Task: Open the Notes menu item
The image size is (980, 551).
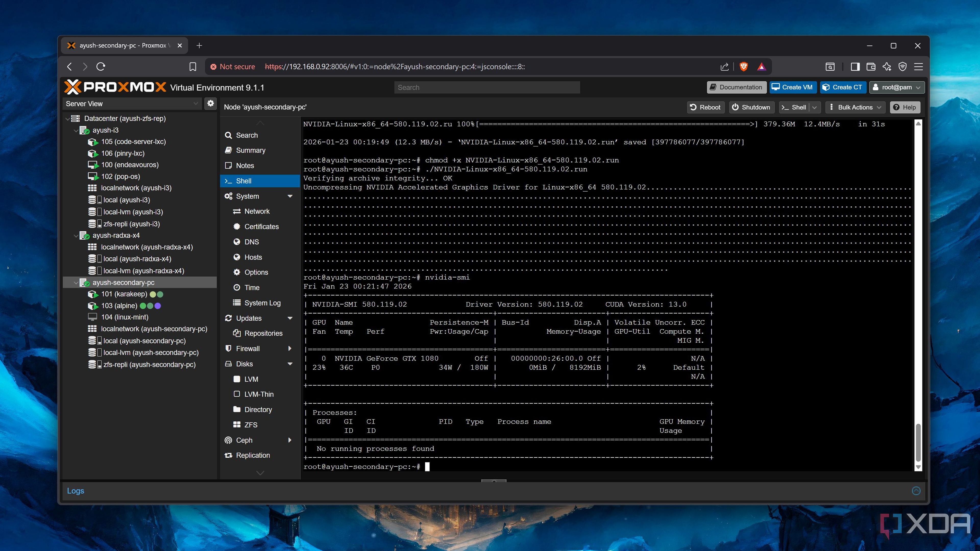Action: 260,165
